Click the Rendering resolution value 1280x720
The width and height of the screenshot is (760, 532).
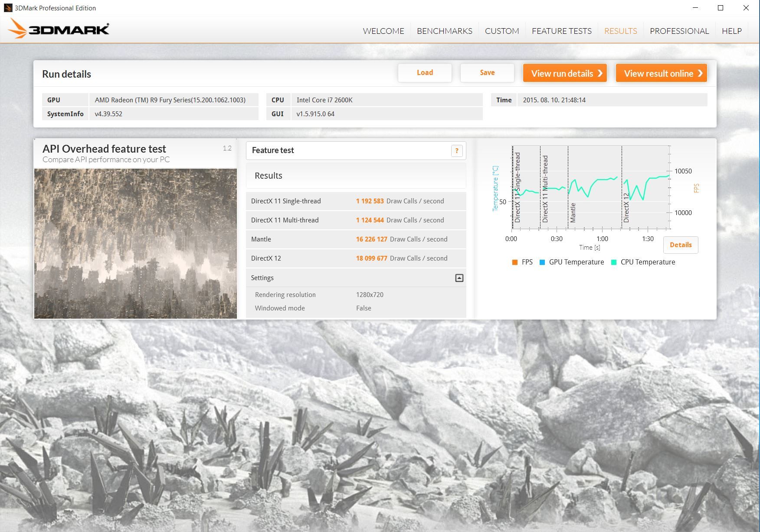(370, 295)
